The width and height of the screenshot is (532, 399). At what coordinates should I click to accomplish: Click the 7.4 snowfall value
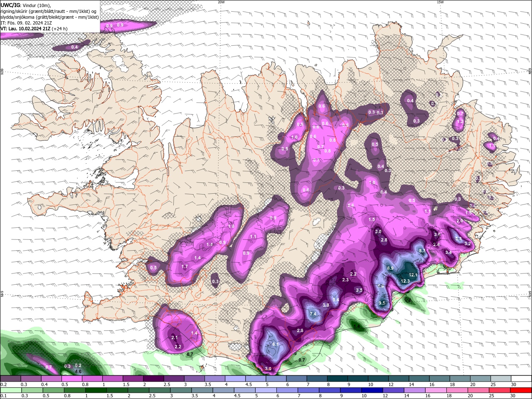click(313, 314)
